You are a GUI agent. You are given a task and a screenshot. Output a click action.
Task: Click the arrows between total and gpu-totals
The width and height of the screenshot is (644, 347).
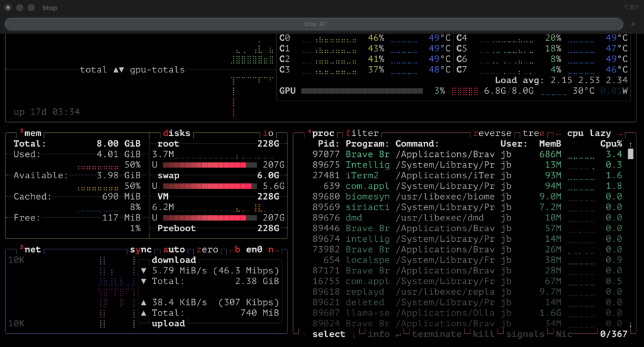[119, 70]
